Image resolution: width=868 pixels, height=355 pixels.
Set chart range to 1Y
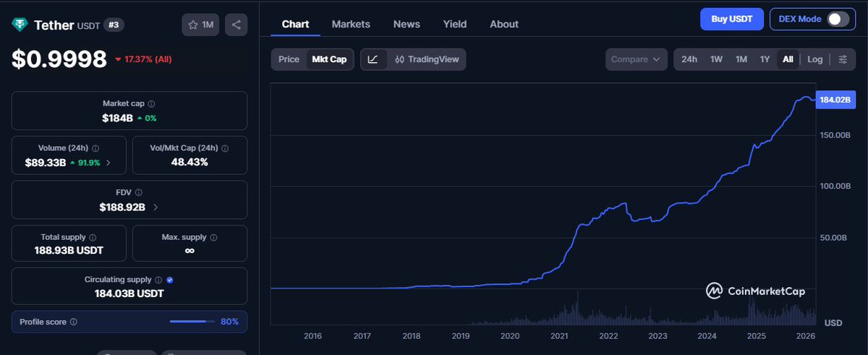(x=765, y=59)
